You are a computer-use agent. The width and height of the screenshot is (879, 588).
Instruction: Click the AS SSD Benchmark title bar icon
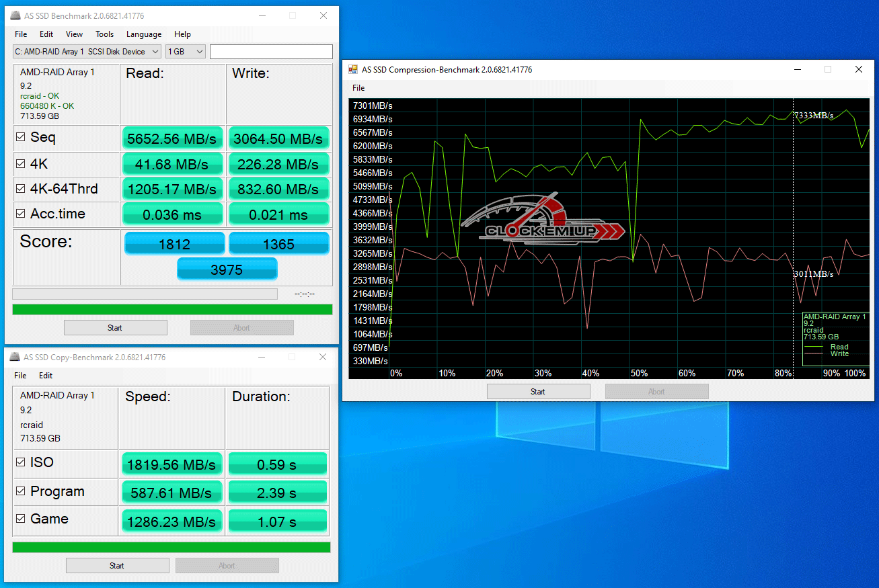pyautogui.click(x=15, y=15)
